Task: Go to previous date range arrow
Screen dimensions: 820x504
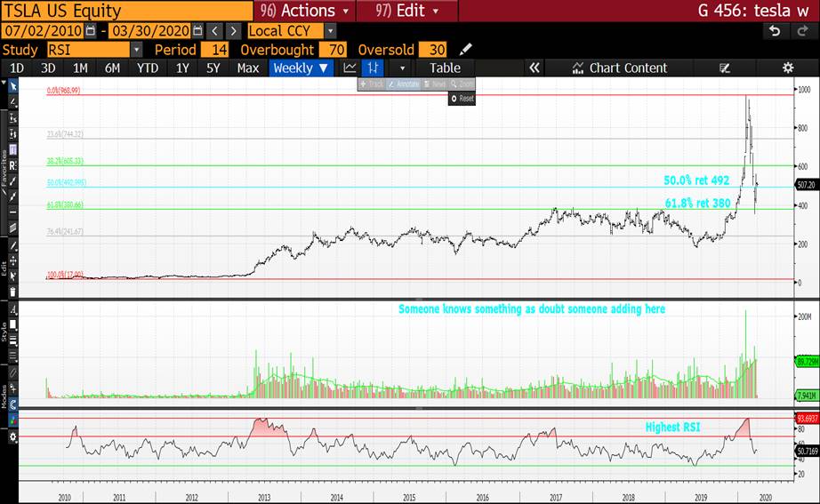Action: click(x=215, y=31)
